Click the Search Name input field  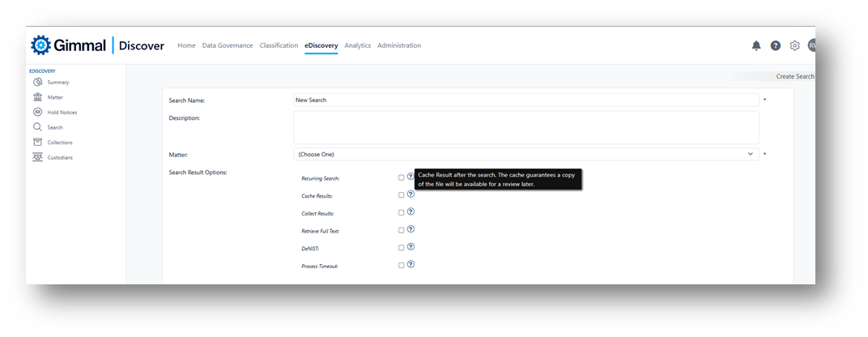pos(525,100)
